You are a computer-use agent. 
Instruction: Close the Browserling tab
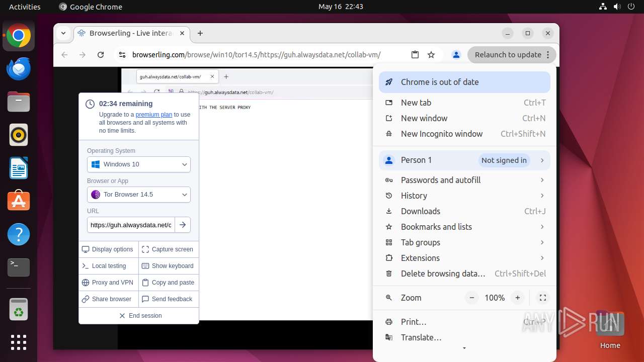[x=182, y=33]
